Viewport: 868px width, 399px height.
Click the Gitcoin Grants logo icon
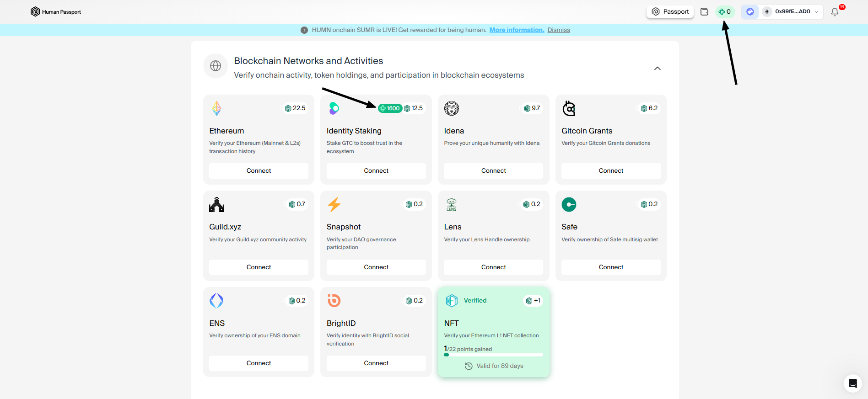pyautogui.click(x=569, y=108)
